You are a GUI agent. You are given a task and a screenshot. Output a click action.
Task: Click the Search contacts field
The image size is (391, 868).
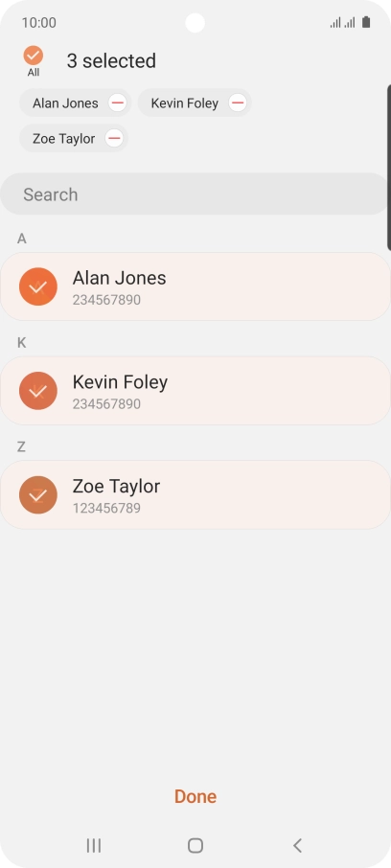click(x=195, y=194)
